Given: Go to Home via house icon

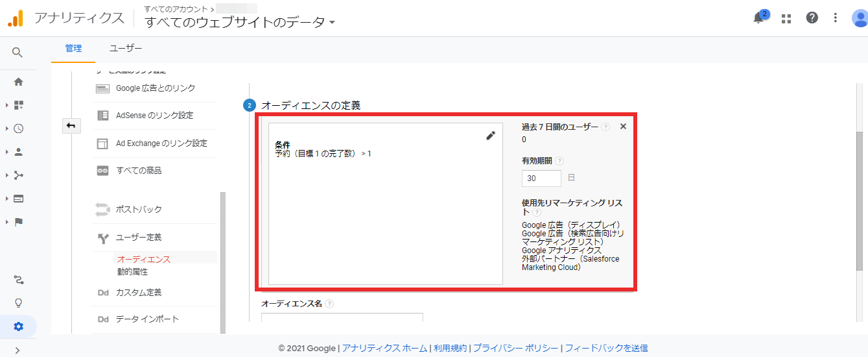Looking at the screenshot, I should click(x=18, y=82).
